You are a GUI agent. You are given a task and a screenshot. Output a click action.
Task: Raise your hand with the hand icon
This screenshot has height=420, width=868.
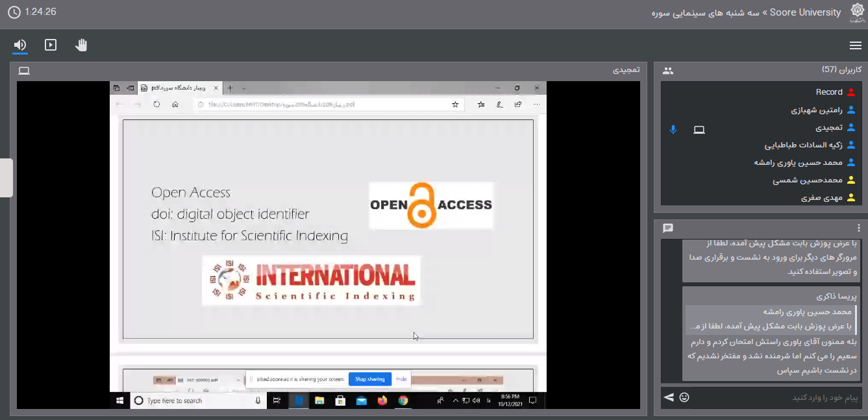81,45
